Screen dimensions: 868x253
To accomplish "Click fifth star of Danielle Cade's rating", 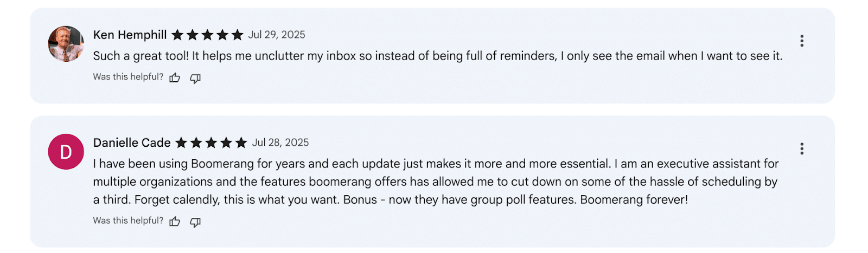I will [x=241, y=143].
